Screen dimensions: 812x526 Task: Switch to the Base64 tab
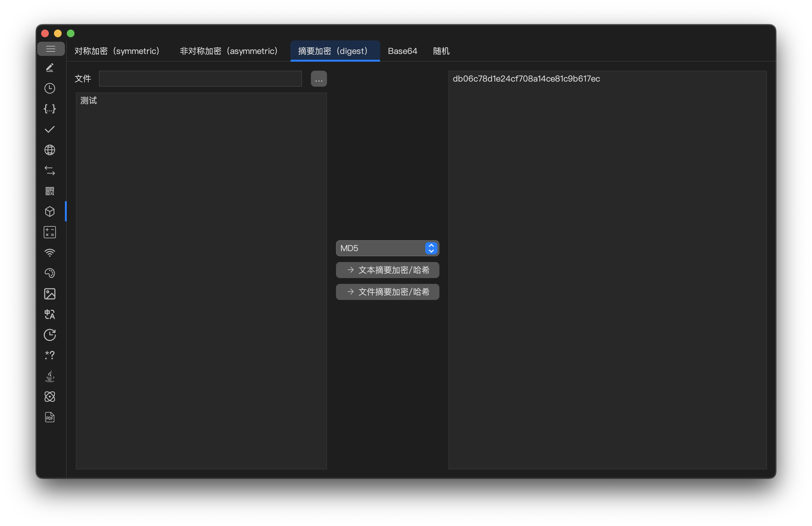(402, 51)
